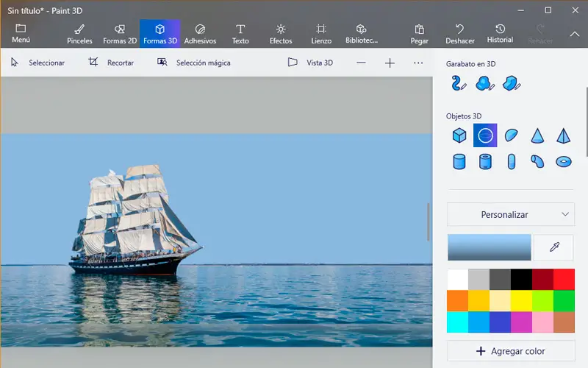Pick the torus donut 3D object
This screenshot has width=588, height=368.
[563, 162]
